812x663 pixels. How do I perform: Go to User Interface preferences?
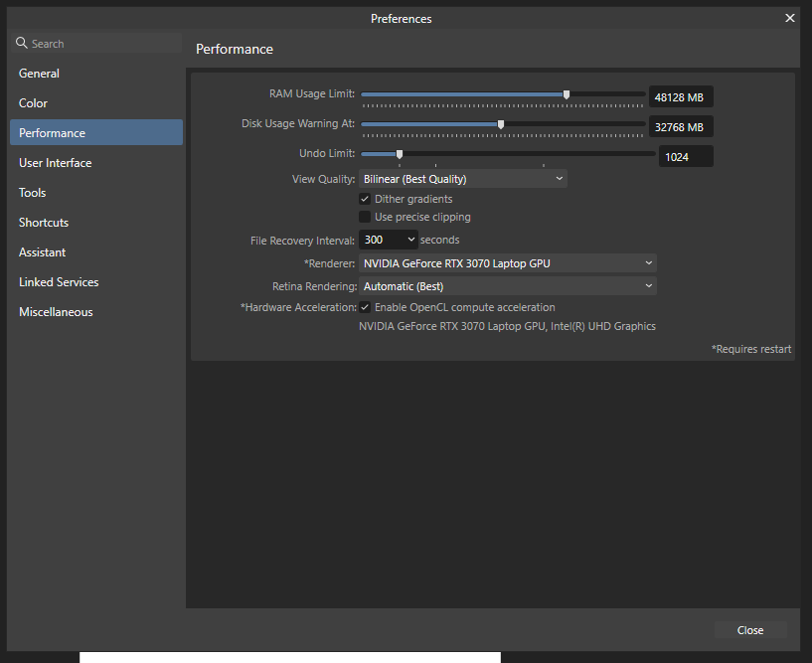click(x=56, y=163)
